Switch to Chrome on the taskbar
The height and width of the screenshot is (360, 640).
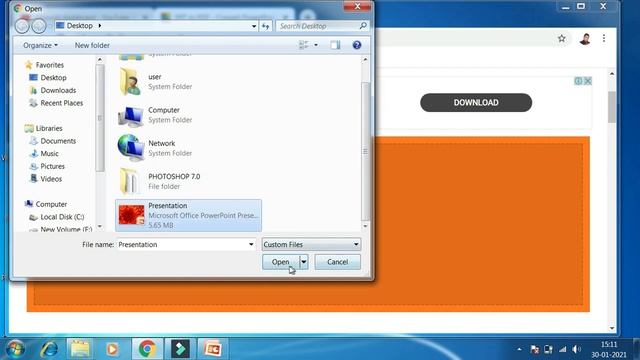tap(147, 349)
